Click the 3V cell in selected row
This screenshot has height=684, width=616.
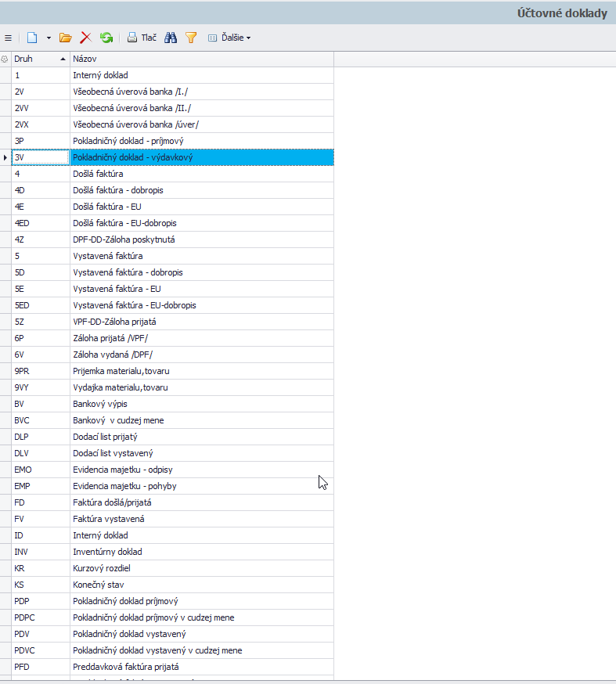pos(41,157)
